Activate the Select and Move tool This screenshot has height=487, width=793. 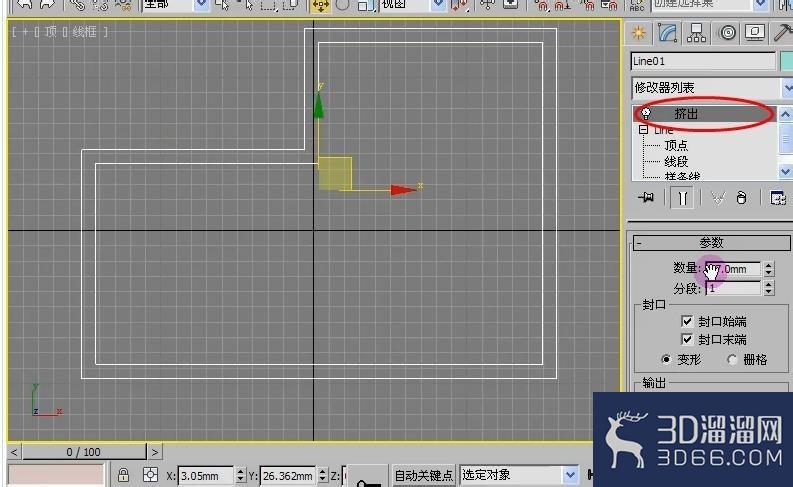pos(320,5)
